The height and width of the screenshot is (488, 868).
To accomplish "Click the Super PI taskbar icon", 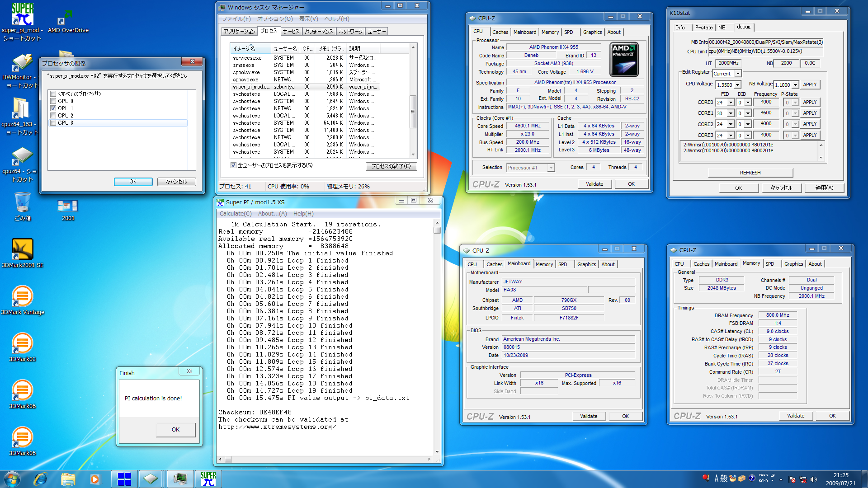I will (x=208, y=479).
